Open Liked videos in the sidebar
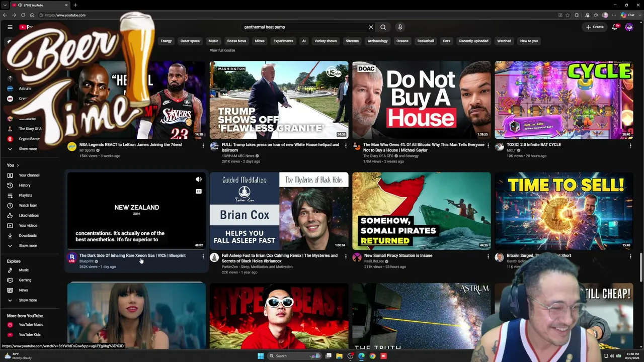This screenshot has width=644, height=362. (29, 215)
